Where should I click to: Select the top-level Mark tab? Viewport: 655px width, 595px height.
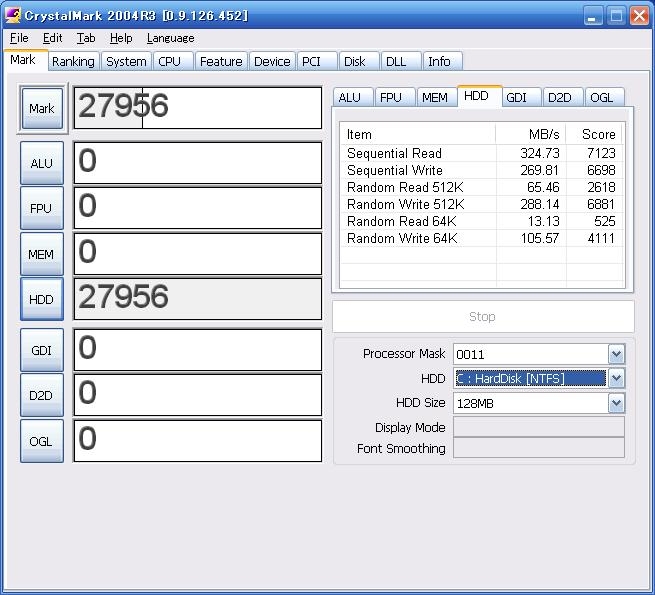[x=26, y=60]
